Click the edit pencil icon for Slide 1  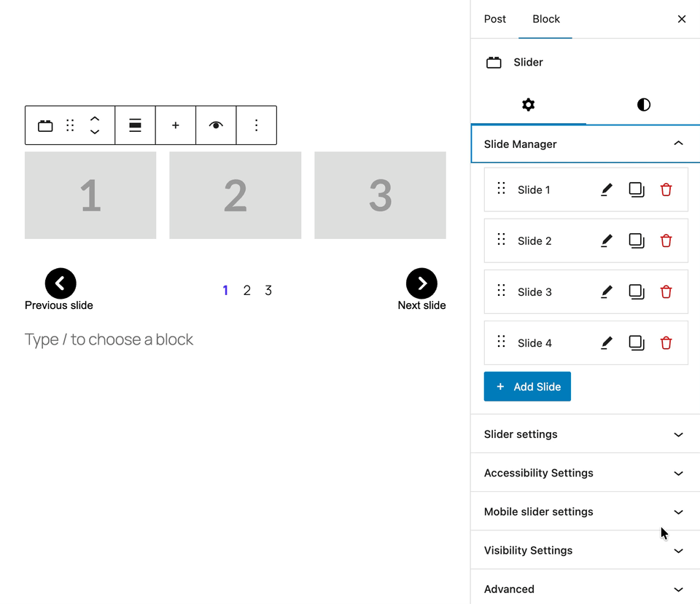606,190
